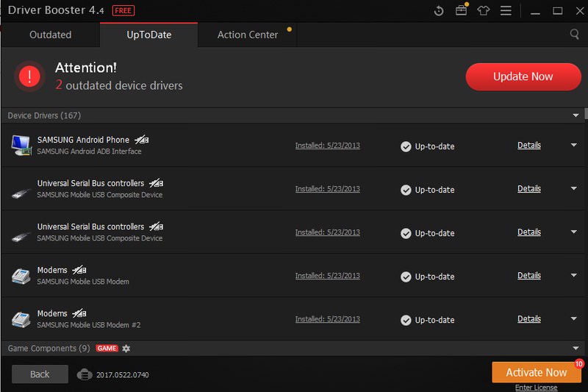Click the SAMSUNG Mobile USB Modem phone icon

click(x=21, y=276)
